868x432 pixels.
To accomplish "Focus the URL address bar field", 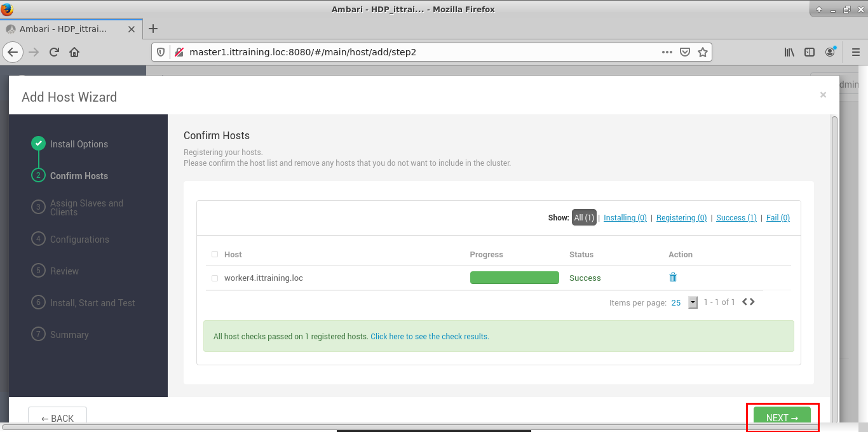I will point(419,52).
